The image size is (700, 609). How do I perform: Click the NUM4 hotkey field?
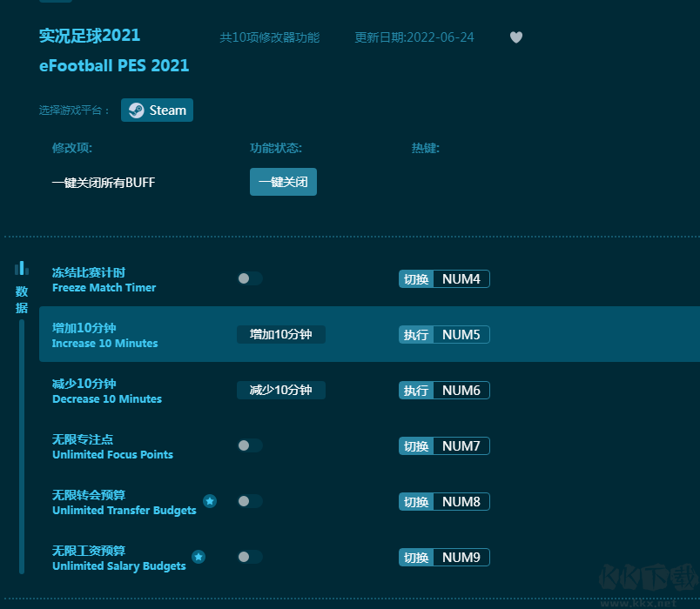click(461, 279)
